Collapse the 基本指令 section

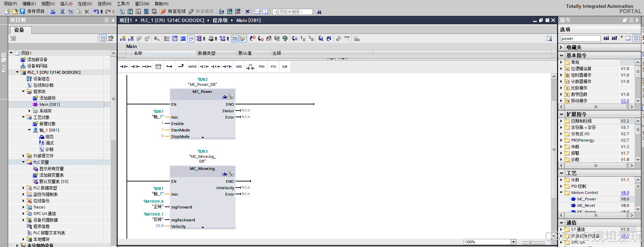tap(561, 55)
